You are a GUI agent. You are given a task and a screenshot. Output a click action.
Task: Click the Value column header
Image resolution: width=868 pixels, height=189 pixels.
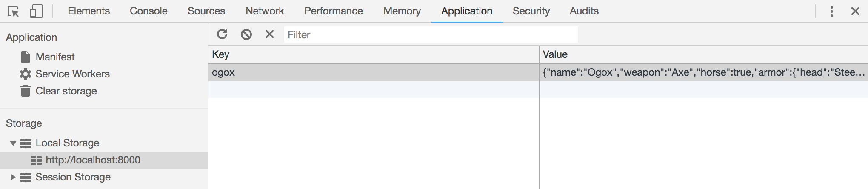tap(555, 54)
